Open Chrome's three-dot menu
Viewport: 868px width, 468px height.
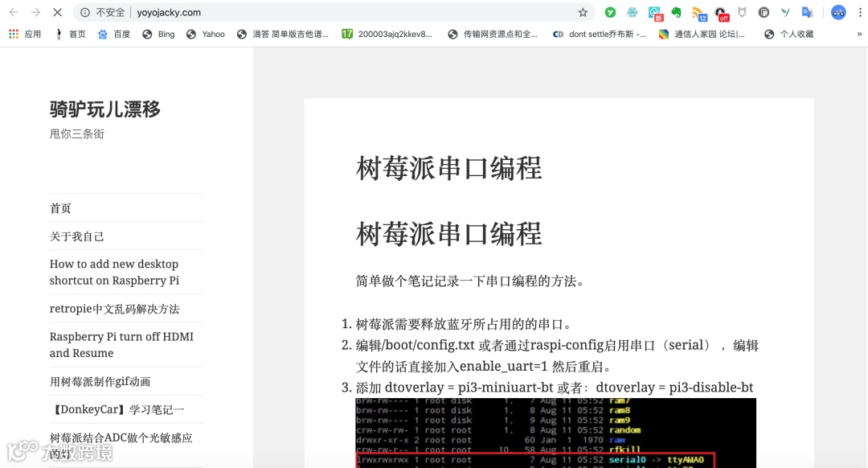860,12
